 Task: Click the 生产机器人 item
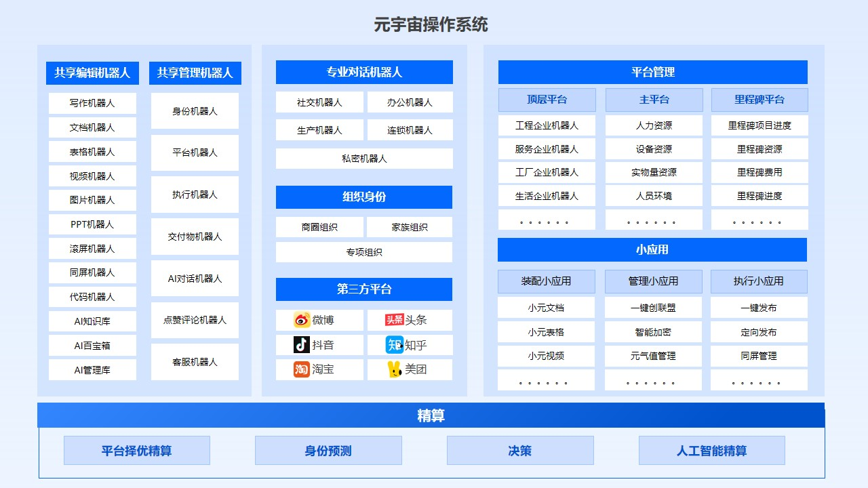(x=319, y=130)
